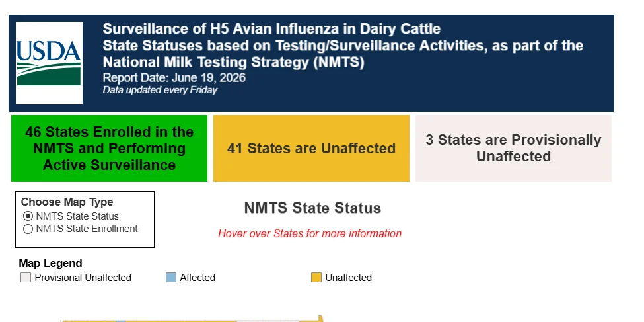Click the H5 Avian Influenza dashboard title line
644x322 pixels.
point(271,29)
